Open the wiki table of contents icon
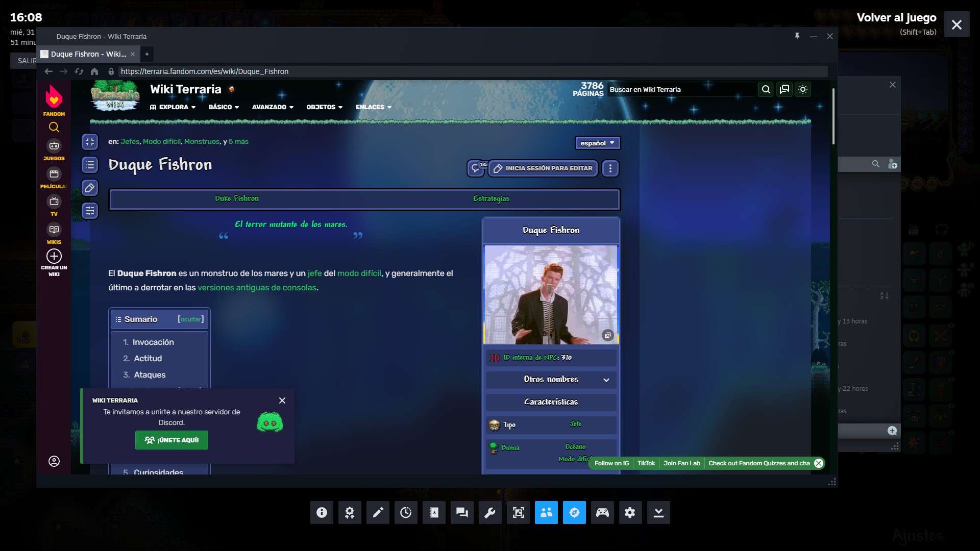Screen dimensions: 980x551 tap(90, 165)
